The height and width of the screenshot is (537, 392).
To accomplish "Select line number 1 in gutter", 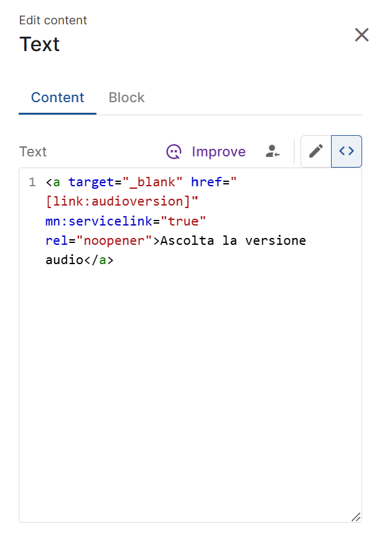I will click(32, 183).
